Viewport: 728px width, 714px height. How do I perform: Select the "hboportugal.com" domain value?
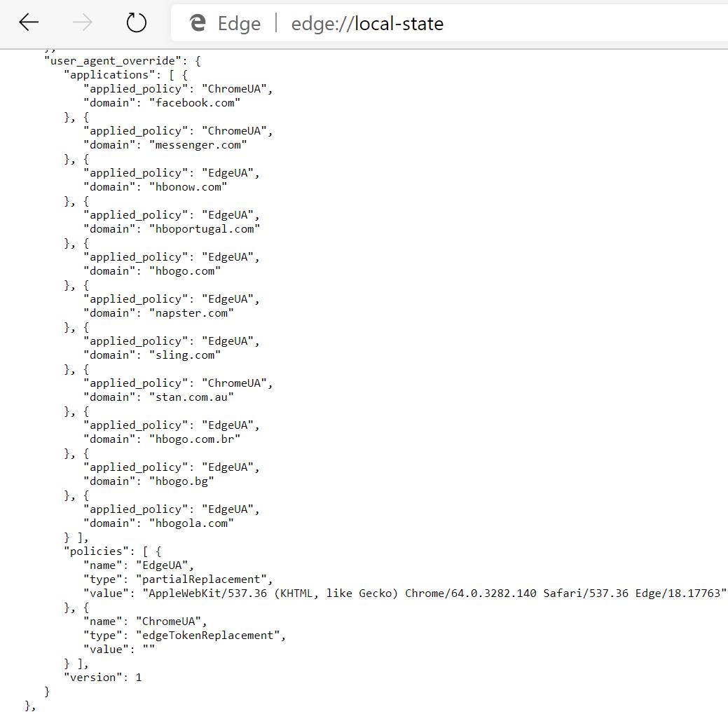point(205,229)
